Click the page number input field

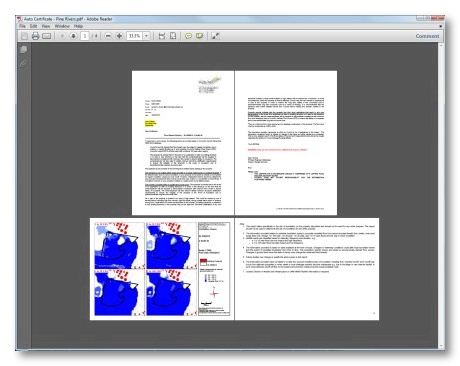(85, 36)
